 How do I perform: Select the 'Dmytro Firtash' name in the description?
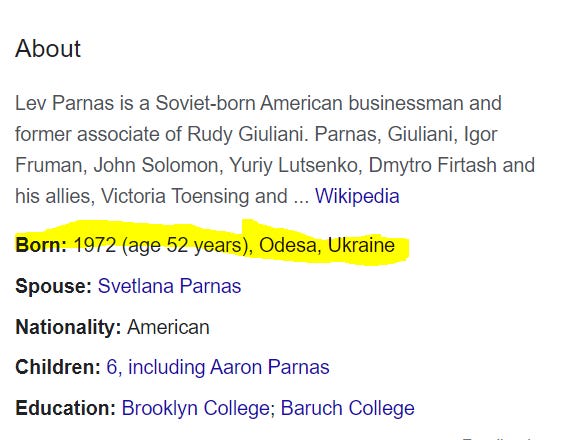(433, 165)
